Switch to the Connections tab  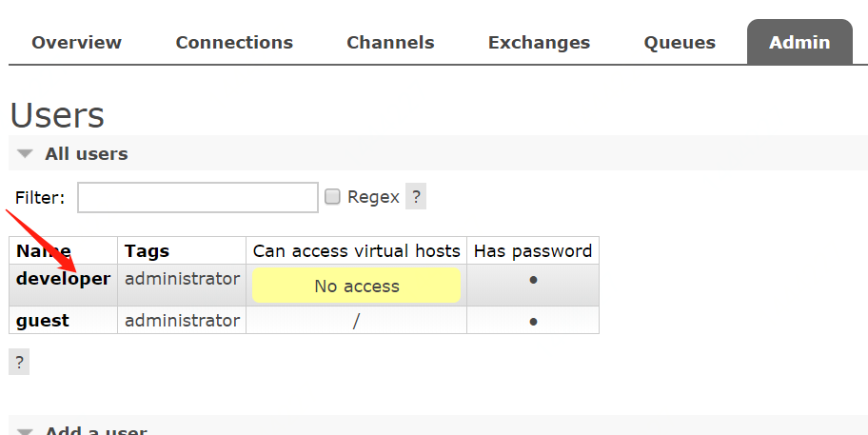point(234,43)
